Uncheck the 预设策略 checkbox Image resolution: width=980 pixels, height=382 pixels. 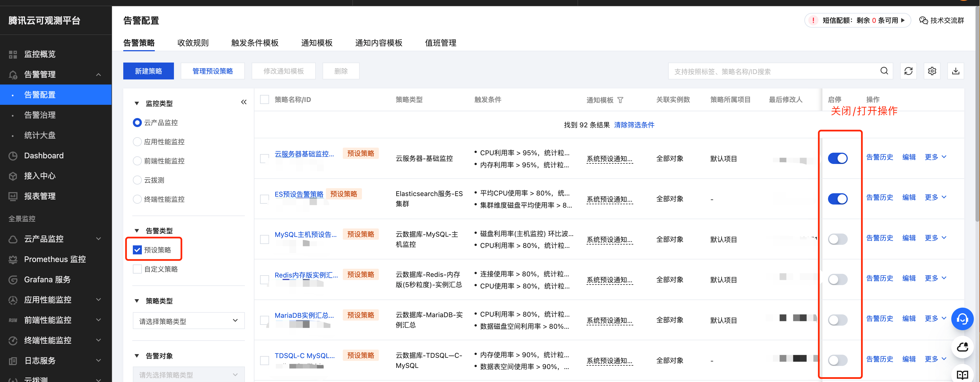137,250
